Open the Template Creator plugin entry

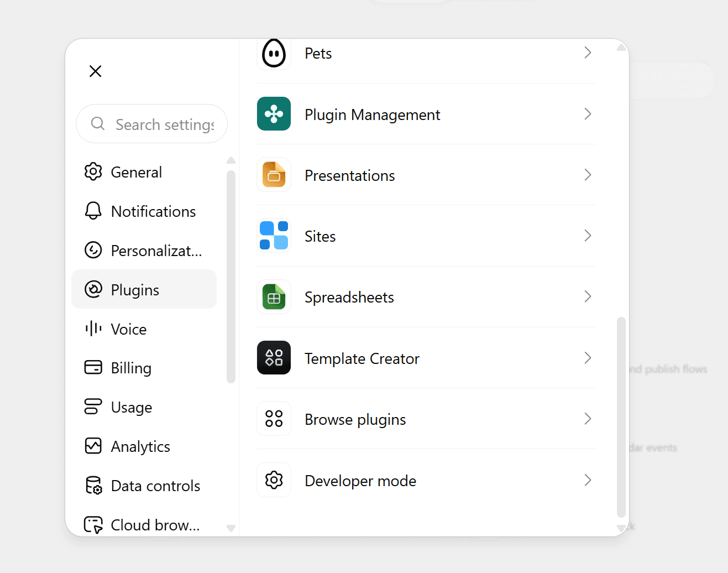point(426,358)
